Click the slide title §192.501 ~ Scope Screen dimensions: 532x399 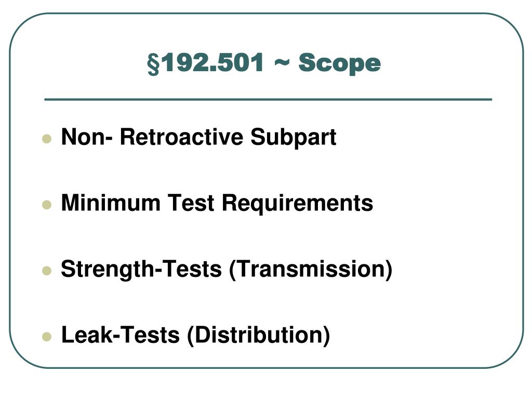(x=263, y=63)
